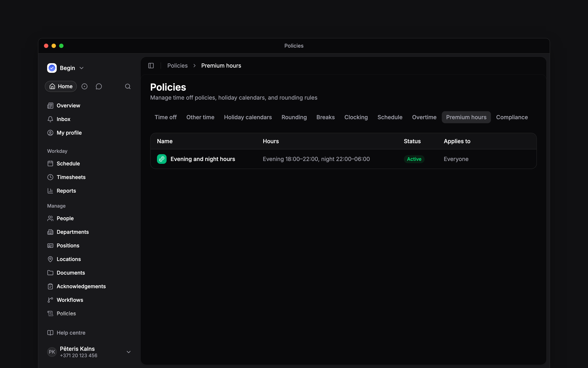Click the Locations pin icon
588x368 pixels.
tap(50, 259)
